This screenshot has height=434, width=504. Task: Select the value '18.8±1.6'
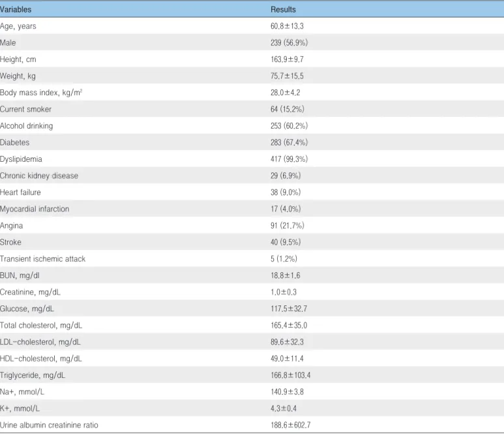285,275
